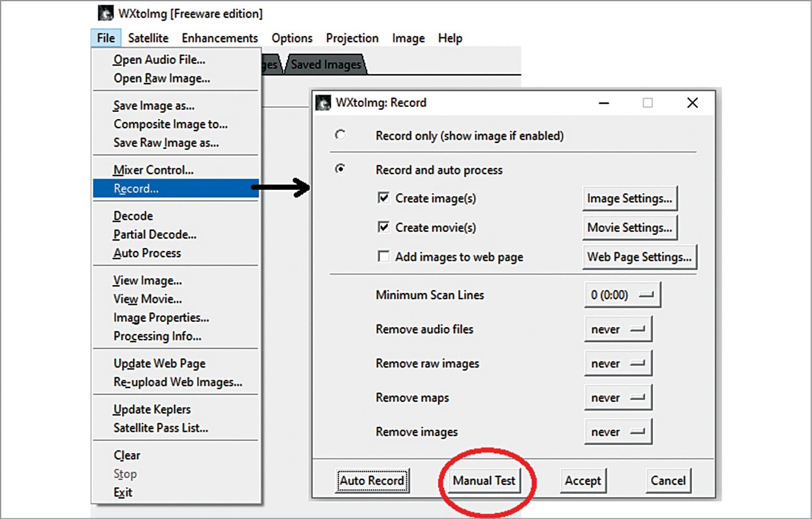This screenshot has height=519, width=812.
Task: Choose 'Open Audio File...' from File menu
Action: point(159,60)
